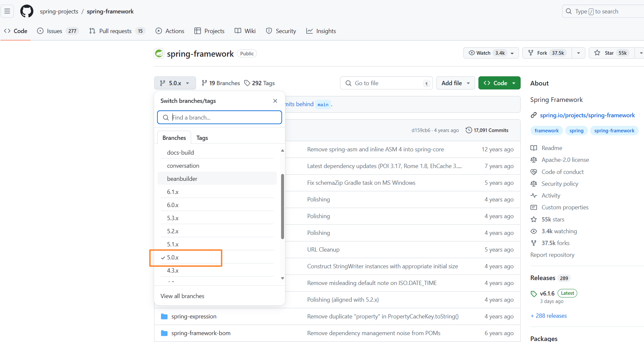Click the spring-expression folder icon

tap(164, 316)
